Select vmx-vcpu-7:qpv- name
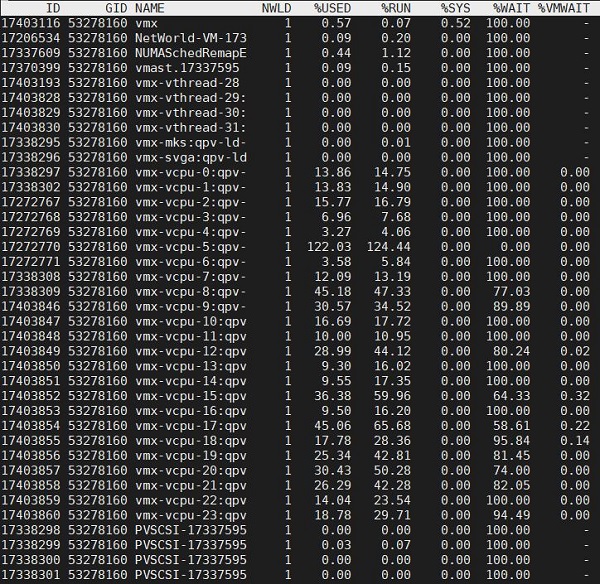The height and width of the screenshot is (584, 600). click(191, 277)
